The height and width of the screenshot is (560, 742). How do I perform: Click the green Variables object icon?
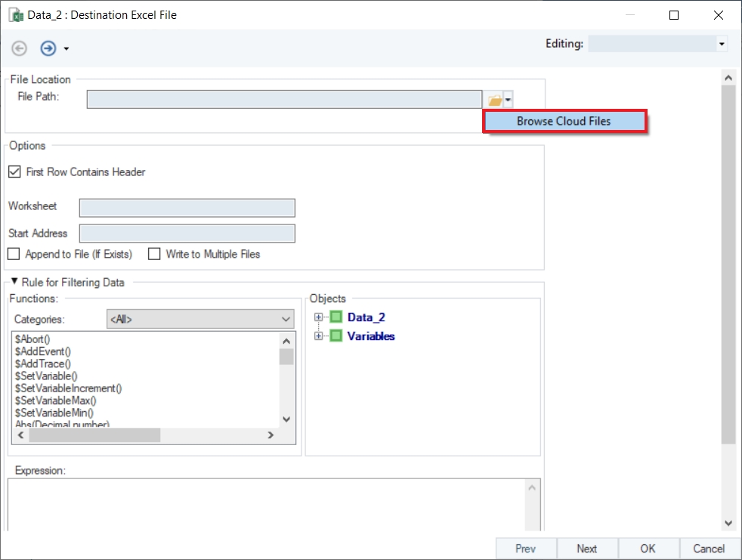click(336, 336)
